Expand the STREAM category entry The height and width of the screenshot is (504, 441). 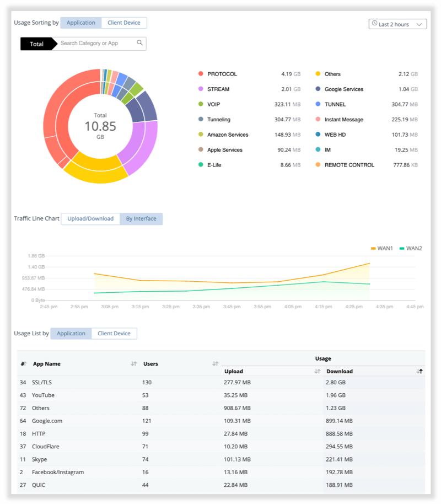[x=218, y=89]
